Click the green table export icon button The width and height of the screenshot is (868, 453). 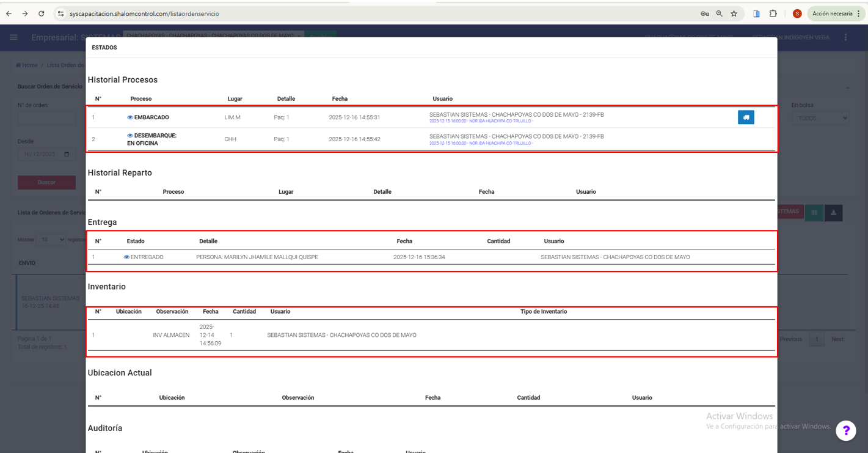click(814, 213)
